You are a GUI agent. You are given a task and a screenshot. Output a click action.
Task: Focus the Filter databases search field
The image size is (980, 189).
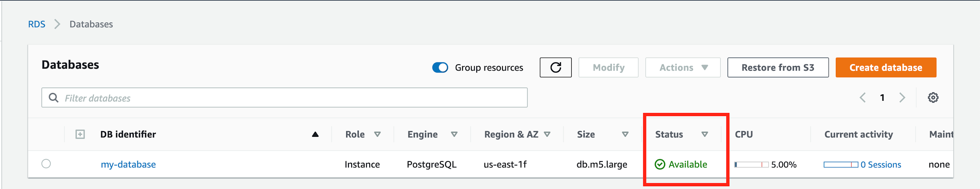click(285, 98)
